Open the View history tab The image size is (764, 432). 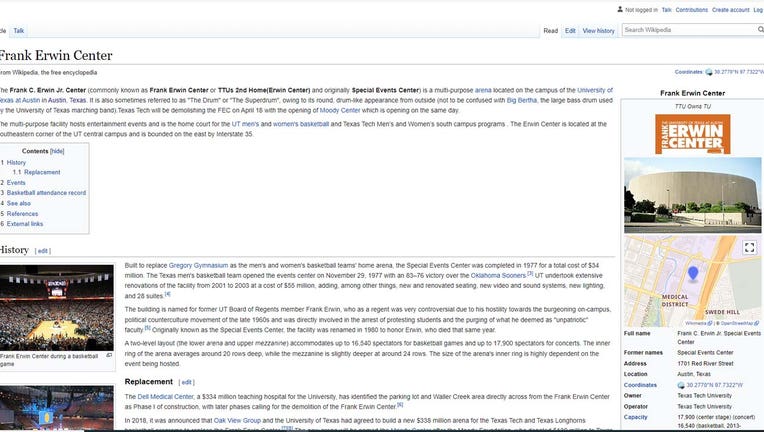(x=598, y=31)
